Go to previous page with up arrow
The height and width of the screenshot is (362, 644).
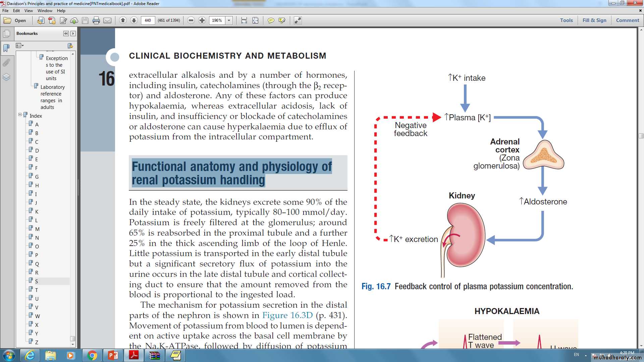click(123, 20)
